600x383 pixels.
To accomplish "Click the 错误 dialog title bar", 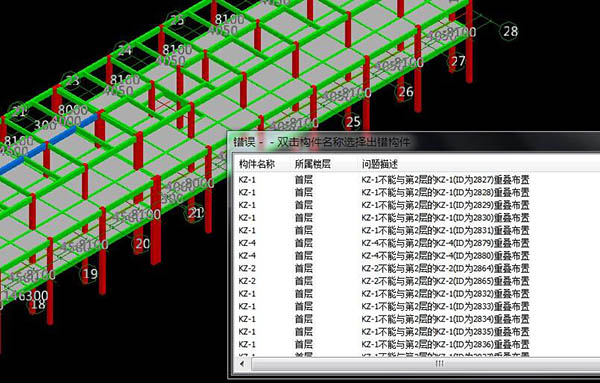I will 414,142.
